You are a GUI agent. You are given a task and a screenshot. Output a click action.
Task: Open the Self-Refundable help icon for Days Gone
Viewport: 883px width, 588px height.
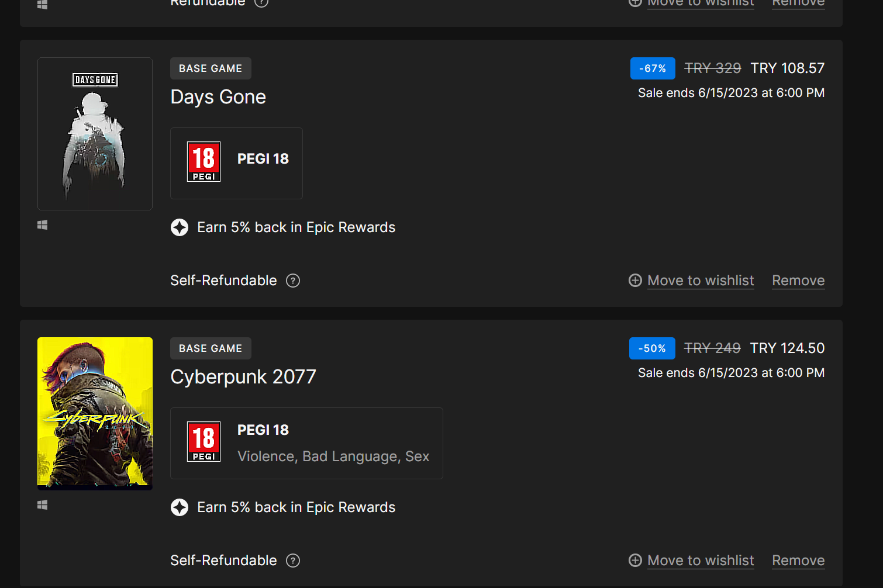[293, 281]
